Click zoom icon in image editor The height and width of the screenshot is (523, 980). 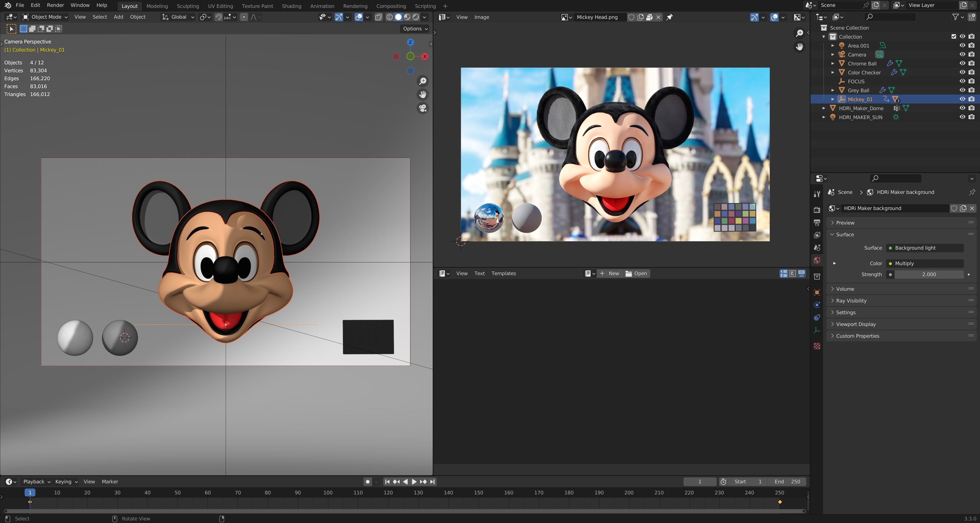799,33
